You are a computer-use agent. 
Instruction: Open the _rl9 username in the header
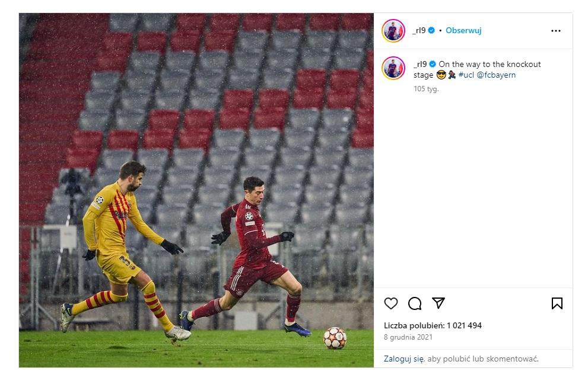419,30
